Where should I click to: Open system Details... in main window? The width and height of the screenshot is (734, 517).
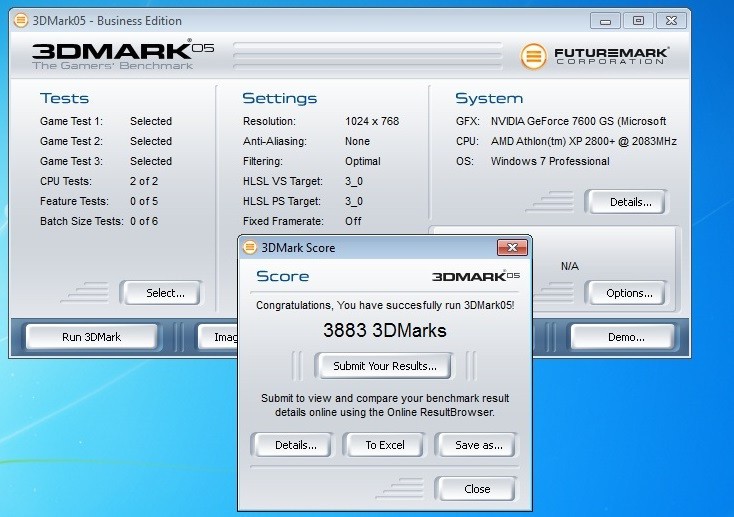pos(627,202)
